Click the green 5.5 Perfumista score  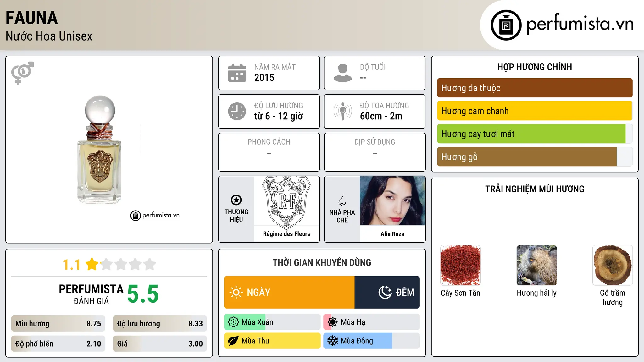pos(143,294)
